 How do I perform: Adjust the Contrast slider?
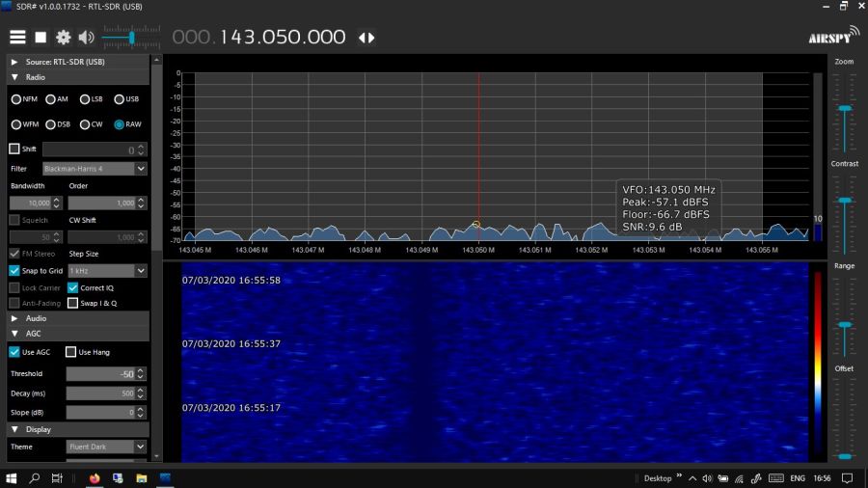[x=844, y=200]
